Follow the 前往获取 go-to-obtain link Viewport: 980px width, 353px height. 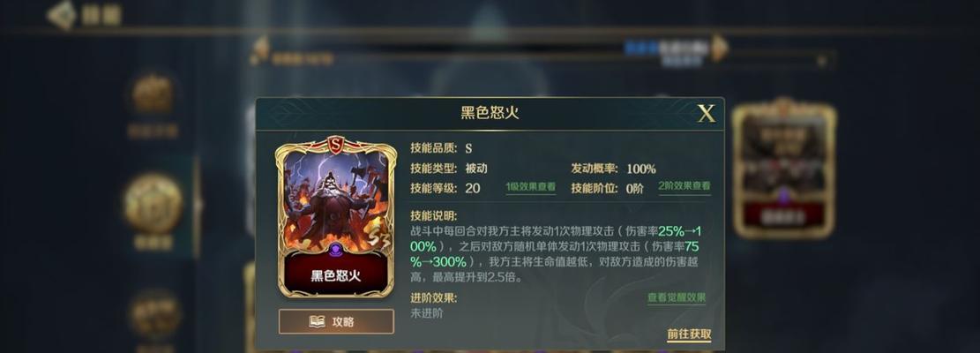[689, 334]
